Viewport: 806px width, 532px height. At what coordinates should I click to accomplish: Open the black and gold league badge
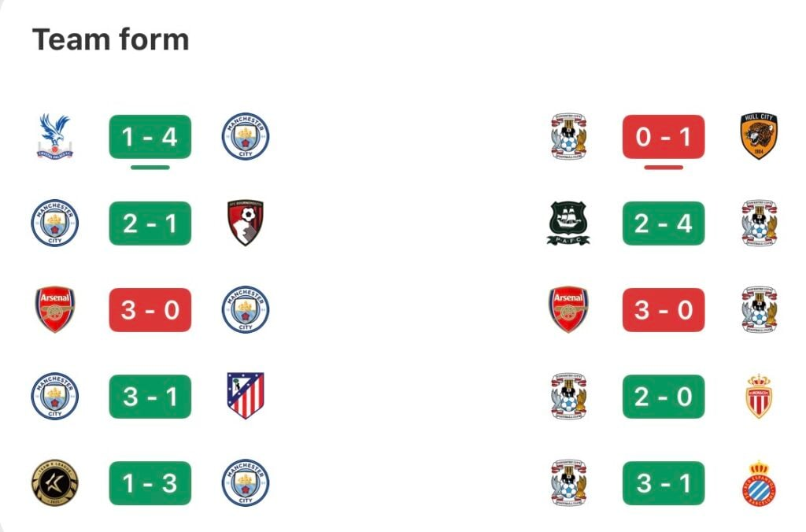tap(55, 482)
